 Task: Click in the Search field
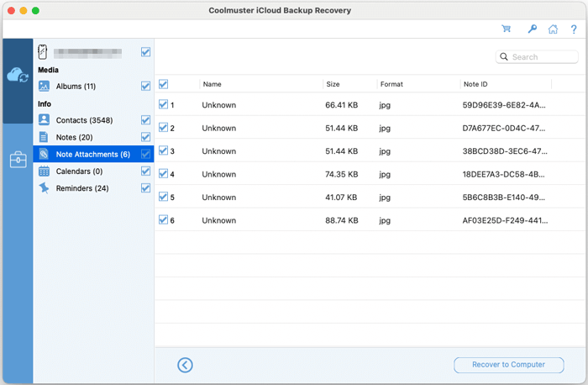tap(537, 57)
